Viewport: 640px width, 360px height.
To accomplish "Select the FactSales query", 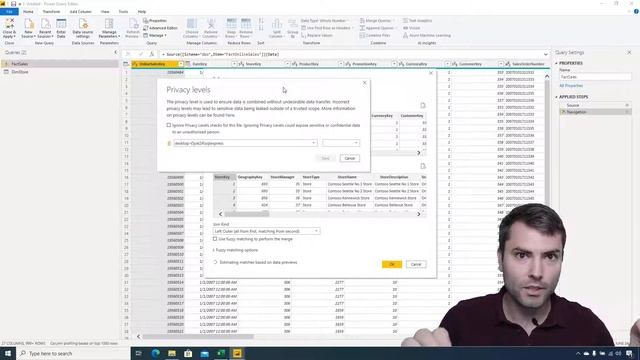I will click(60, 64).
